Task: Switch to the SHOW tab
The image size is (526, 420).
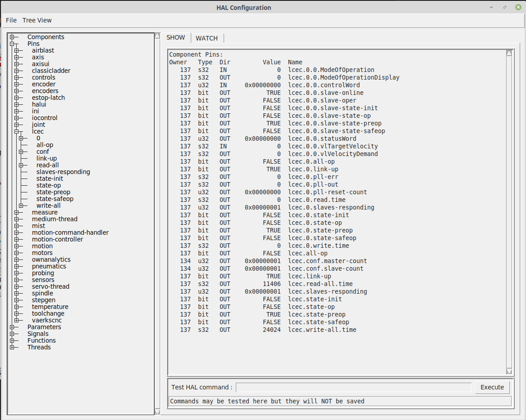Action: (176, 37)
